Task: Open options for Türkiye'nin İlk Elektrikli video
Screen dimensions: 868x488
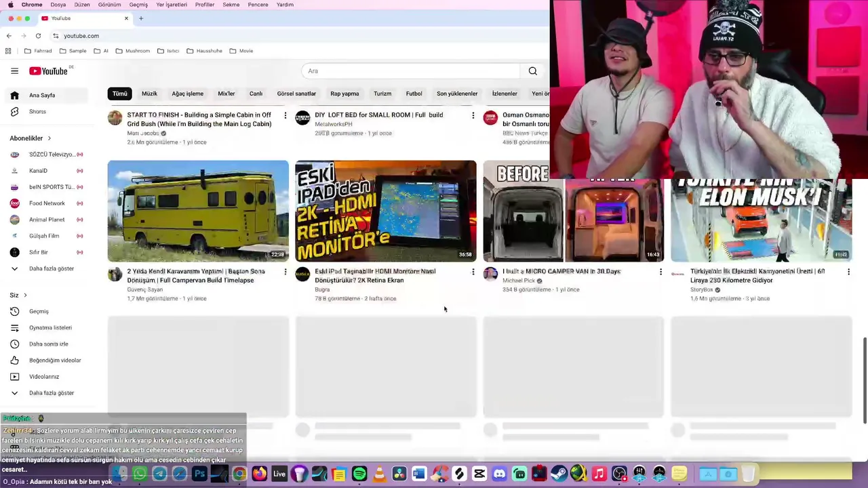Action: coord(848,272)
